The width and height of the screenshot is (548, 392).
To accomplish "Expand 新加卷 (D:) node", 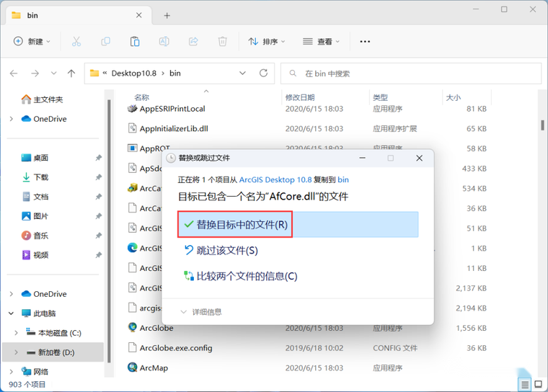I will tap(16, 352).
